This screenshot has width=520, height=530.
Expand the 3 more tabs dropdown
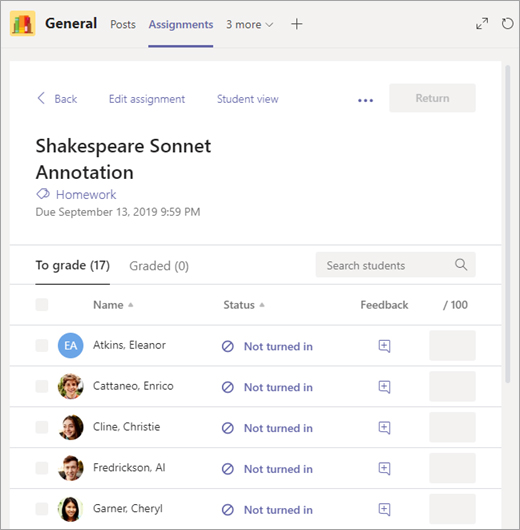point(250,24)
